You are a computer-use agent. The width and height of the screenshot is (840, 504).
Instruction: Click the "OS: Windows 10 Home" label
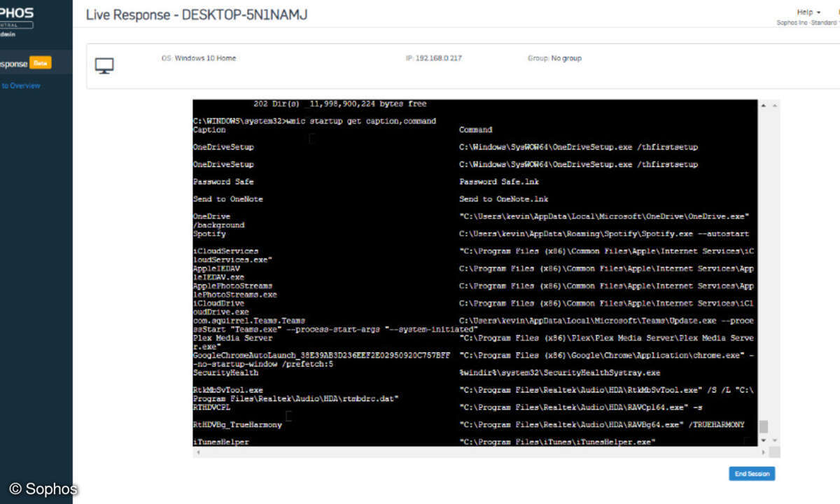(x=199, y=58)
